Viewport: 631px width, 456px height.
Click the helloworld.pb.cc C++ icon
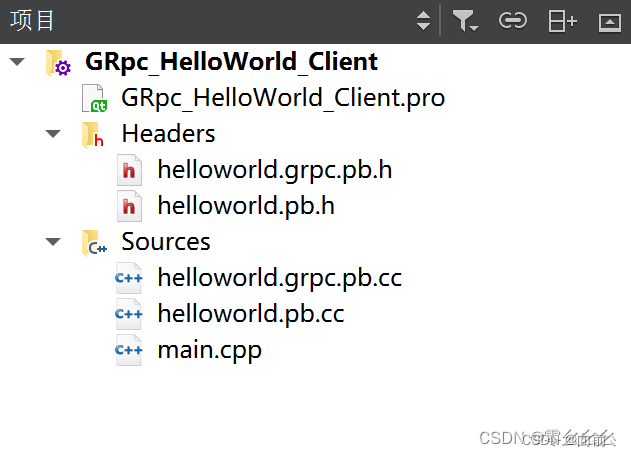[x=129, y=314]
